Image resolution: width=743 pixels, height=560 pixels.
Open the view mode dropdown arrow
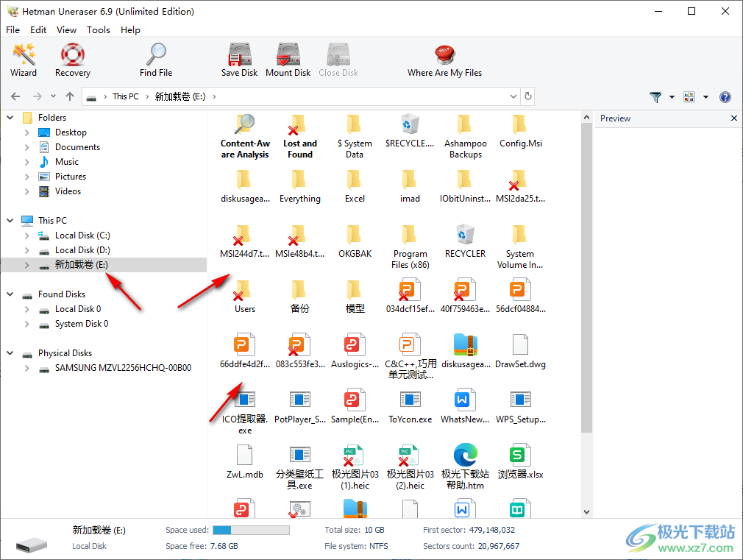705,97
